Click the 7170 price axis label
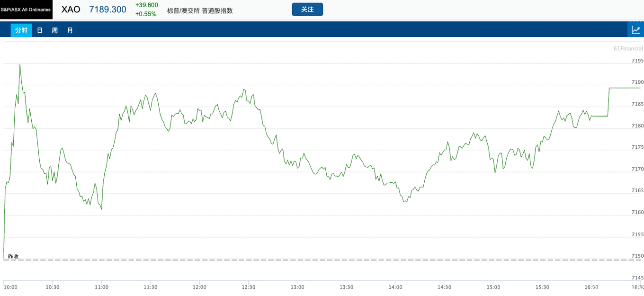The height and width of the screenshot is (296, 644). pyautogui.click(x=637, y=169)
